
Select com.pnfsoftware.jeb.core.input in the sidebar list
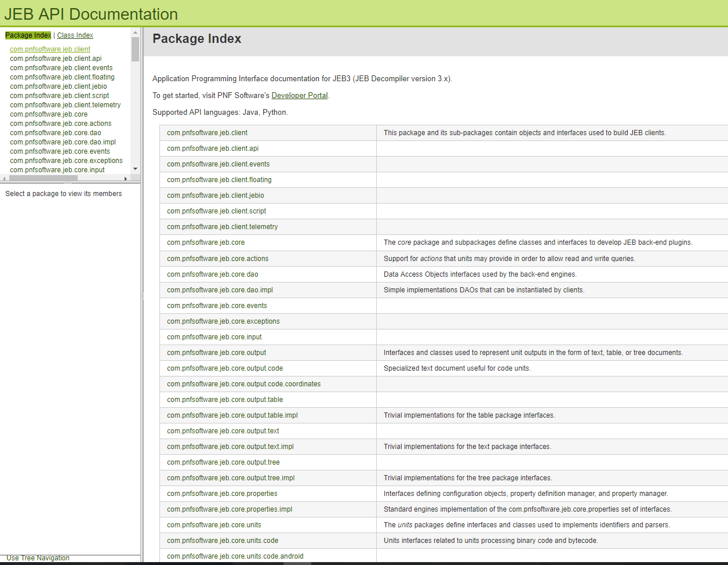point(57,170)
